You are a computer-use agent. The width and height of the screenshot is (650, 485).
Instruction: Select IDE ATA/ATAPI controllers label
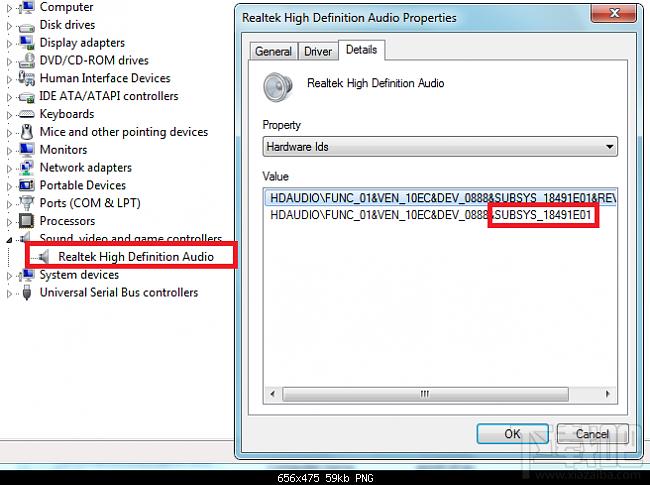coord(109,96)
